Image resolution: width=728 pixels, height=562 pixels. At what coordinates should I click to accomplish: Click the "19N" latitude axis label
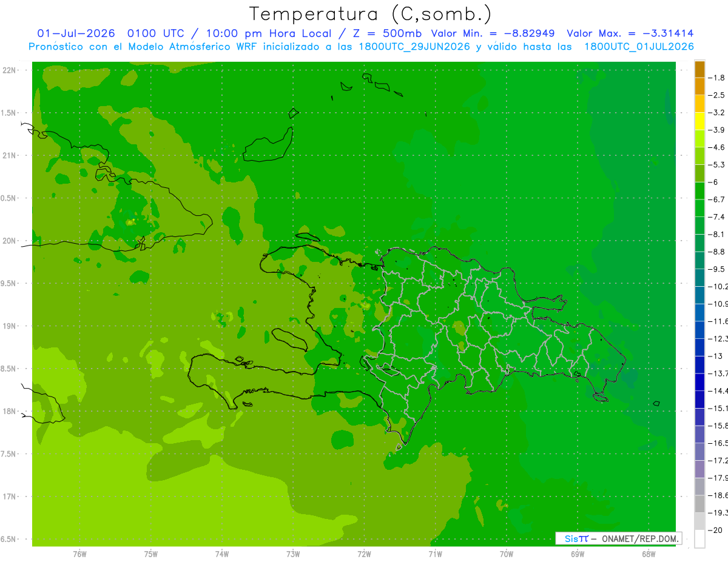tap(8, 326)
